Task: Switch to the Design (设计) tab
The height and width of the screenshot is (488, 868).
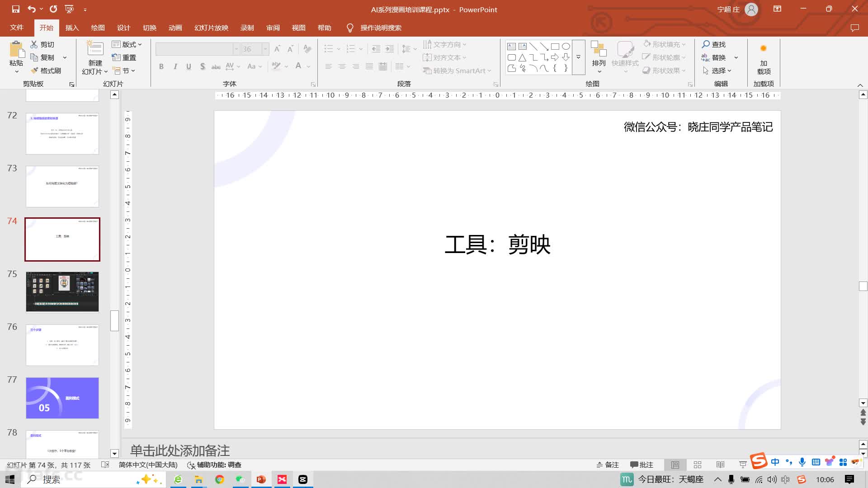Action: [x=123, y=28]
